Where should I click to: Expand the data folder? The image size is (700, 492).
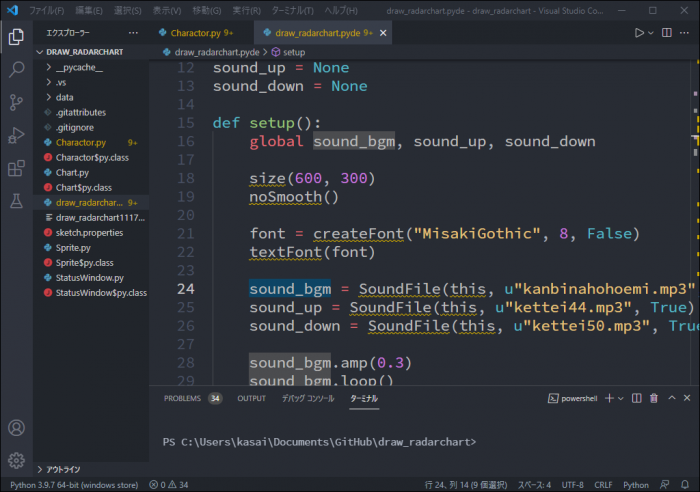click(64, 97)
